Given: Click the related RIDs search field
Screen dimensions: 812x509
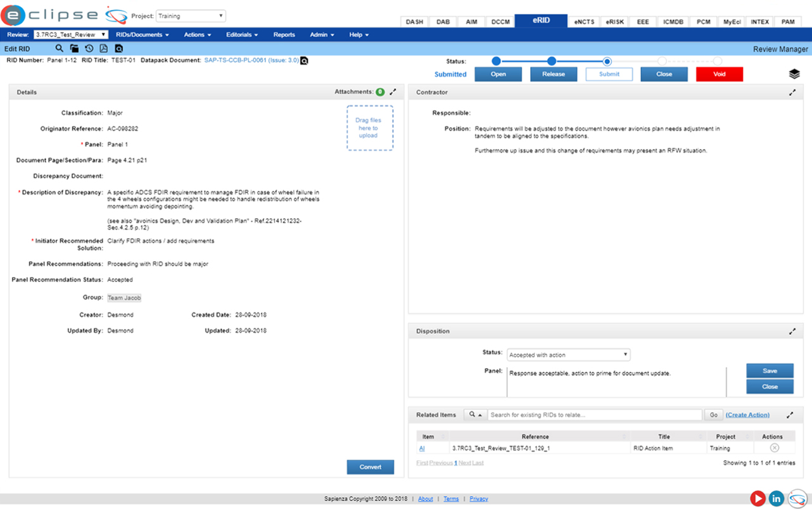Looking at the screenshot, I should pos(594,415).
